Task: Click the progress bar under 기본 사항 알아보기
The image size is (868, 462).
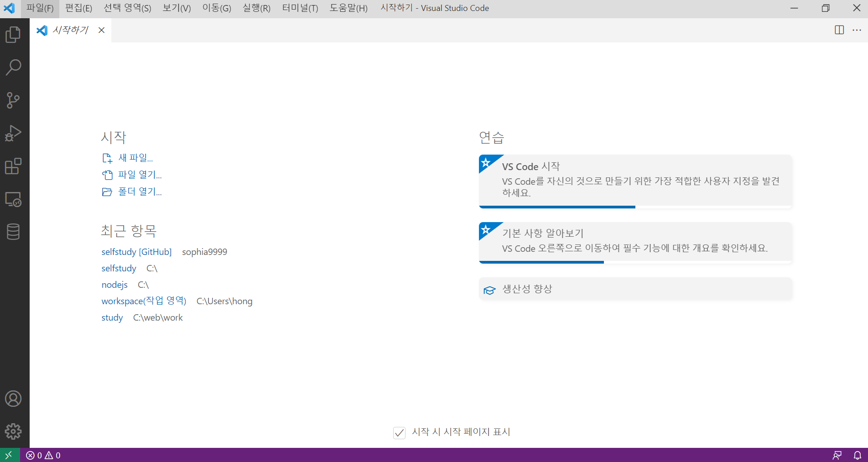Action: tap(635, 262)
